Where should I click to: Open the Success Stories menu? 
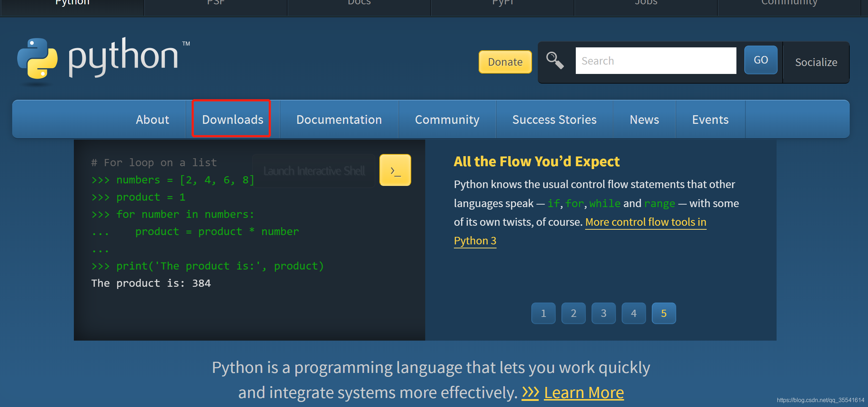[x=554, y=120]
